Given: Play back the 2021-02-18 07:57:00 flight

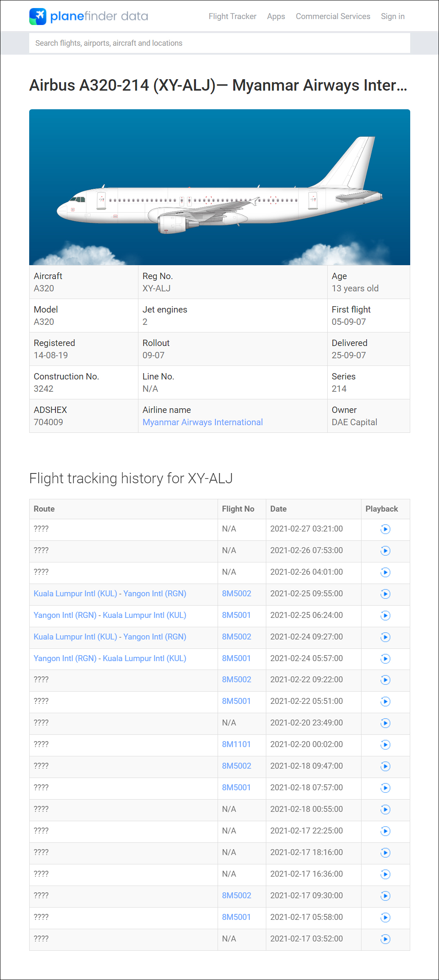Looking at the screenshot, I should click(385, 788).
